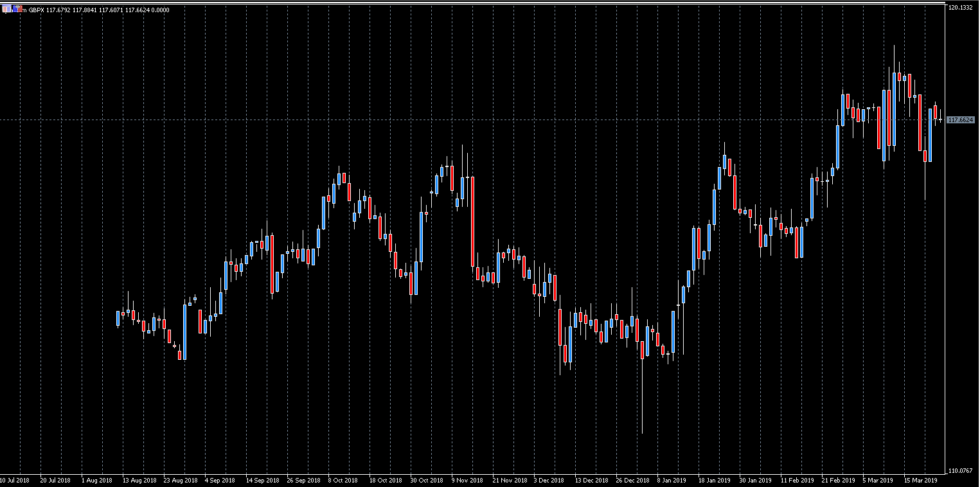Viewport: 980px width, 487px height.
Task: Click the table-grid icon in the chart's top-left corner
Action: (x=6, y=10)
